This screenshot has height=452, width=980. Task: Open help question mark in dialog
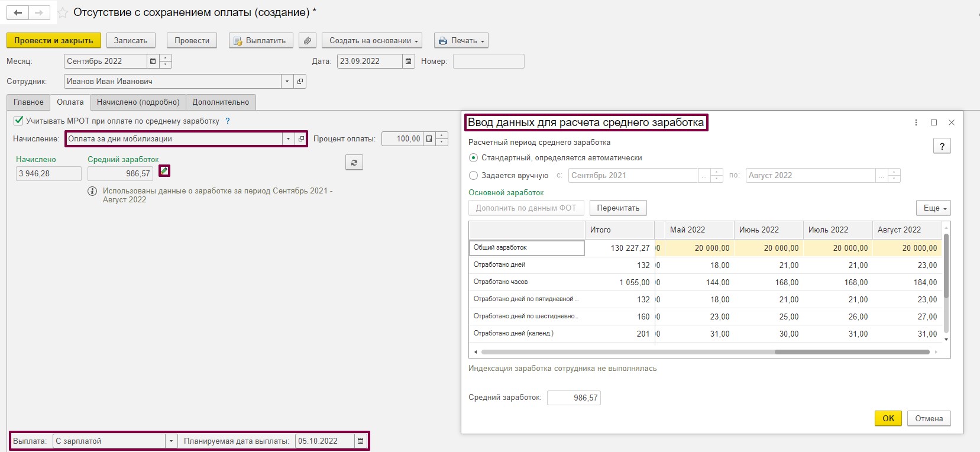[x=942, y=146]
